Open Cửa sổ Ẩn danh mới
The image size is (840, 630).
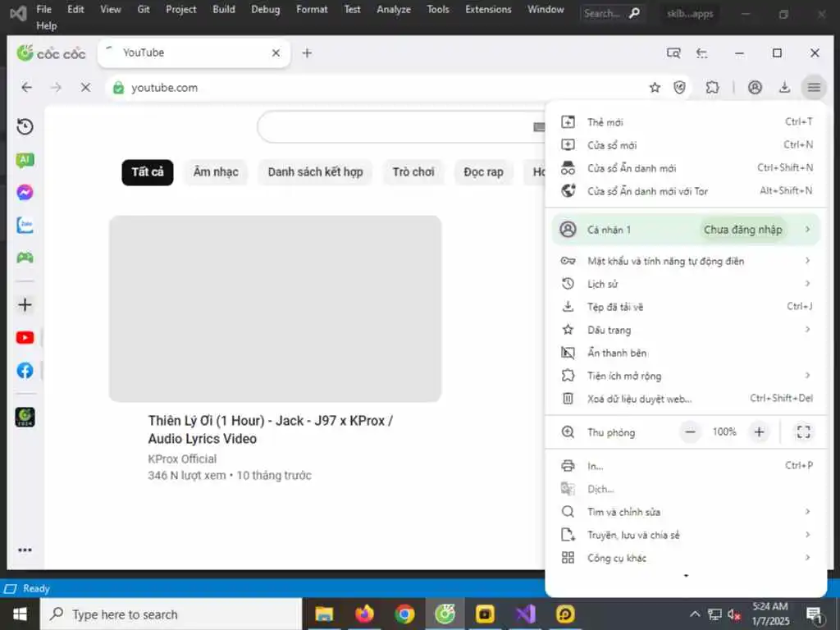(x=686, y=168)
